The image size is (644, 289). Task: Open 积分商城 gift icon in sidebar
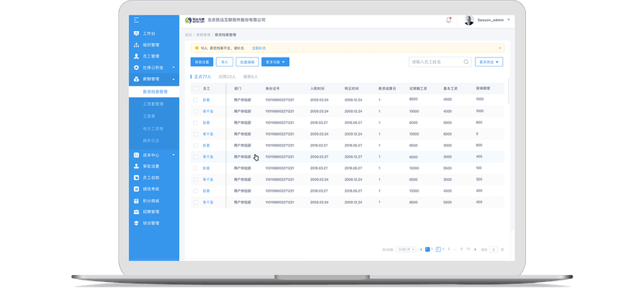[x=136, y=201]
